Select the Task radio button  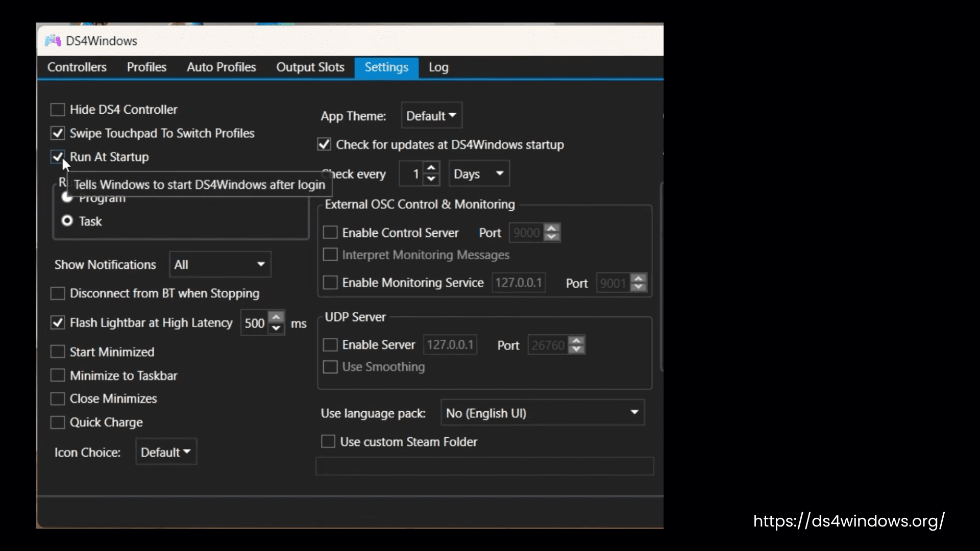pos(67,221)
